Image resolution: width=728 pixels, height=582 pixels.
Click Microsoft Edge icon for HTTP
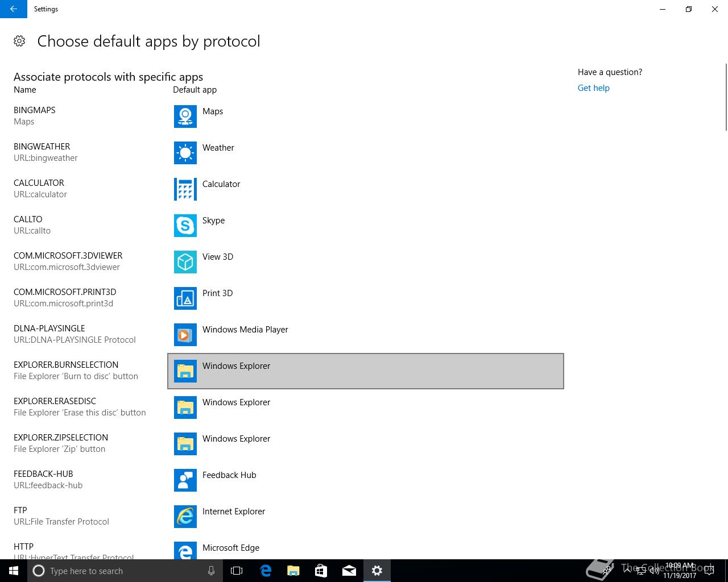coord(185,550)
